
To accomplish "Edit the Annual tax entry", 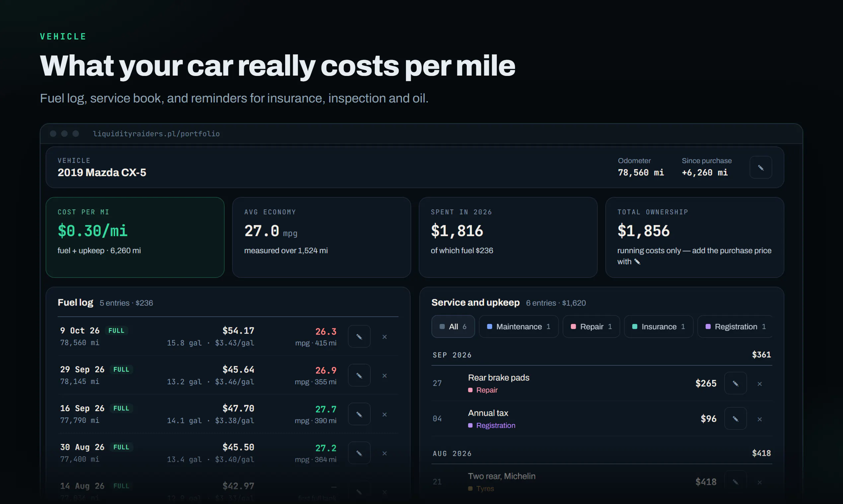I will [735, 418].
